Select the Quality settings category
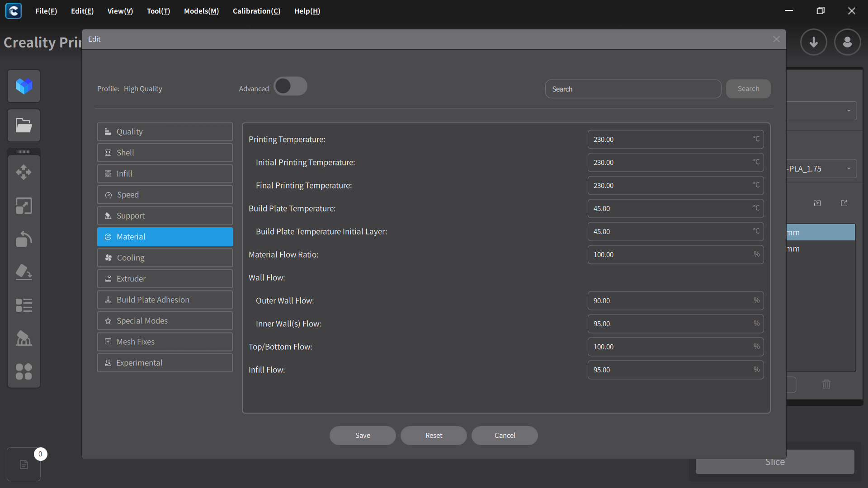Screen dimensions: 868x488 point(165,132)
